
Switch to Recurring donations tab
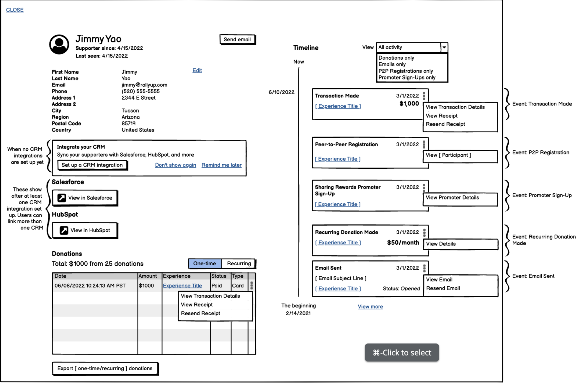(239, 264)
